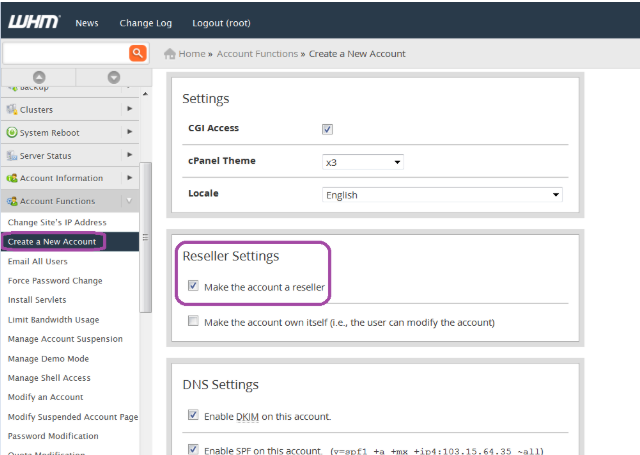The image size is (640, 455).
Task: Click the Account Functions icon
Action: click(12, 201)
